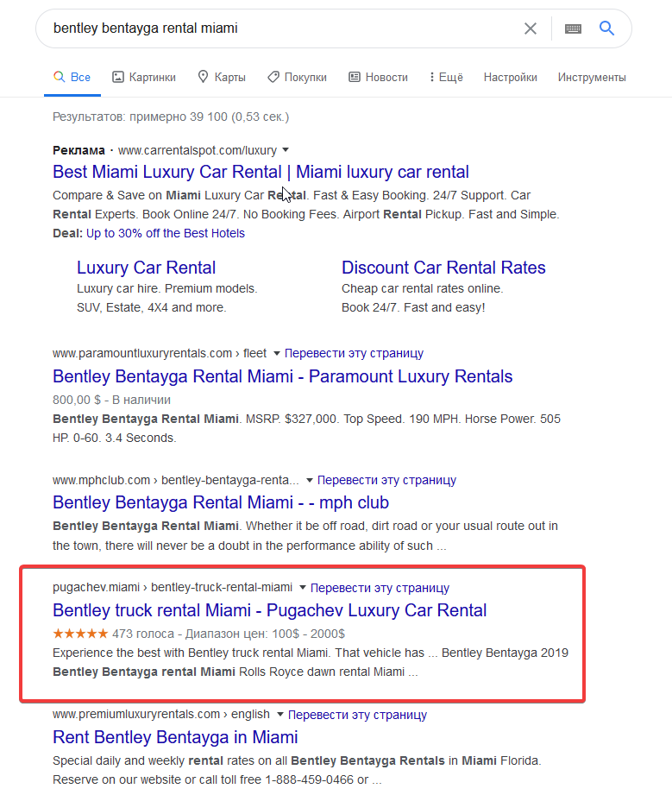Click the 800,00 $ - В наличии price text
Screen dimensions: 672x795
(111, 400)
